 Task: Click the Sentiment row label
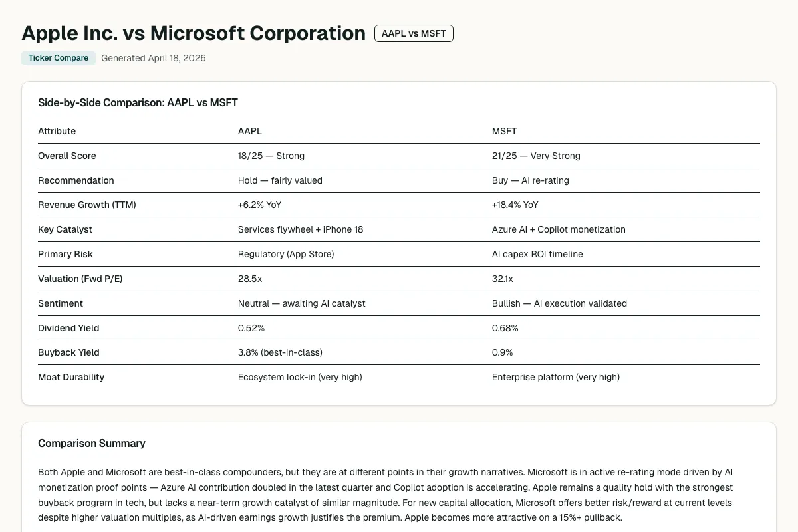(61, 303)
